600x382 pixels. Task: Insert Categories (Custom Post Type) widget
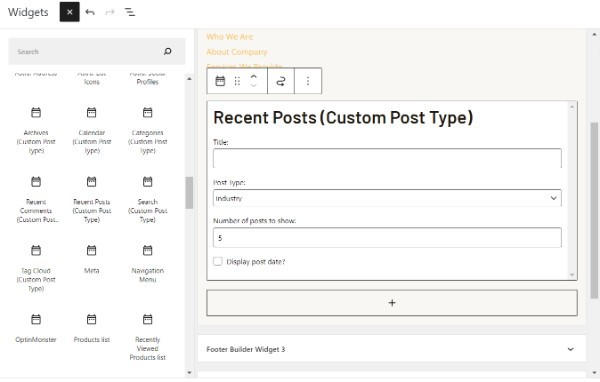pyautogui.click(x=147, y=130)
